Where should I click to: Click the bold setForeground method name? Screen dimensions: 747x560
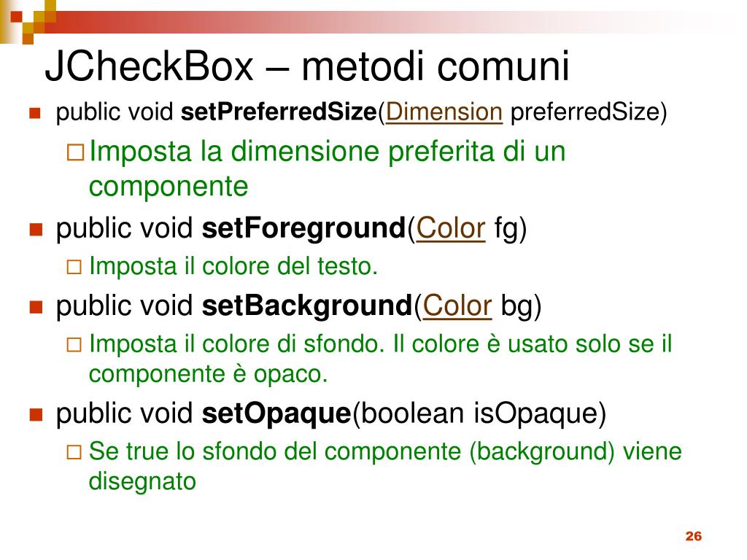tap(303, 229)
